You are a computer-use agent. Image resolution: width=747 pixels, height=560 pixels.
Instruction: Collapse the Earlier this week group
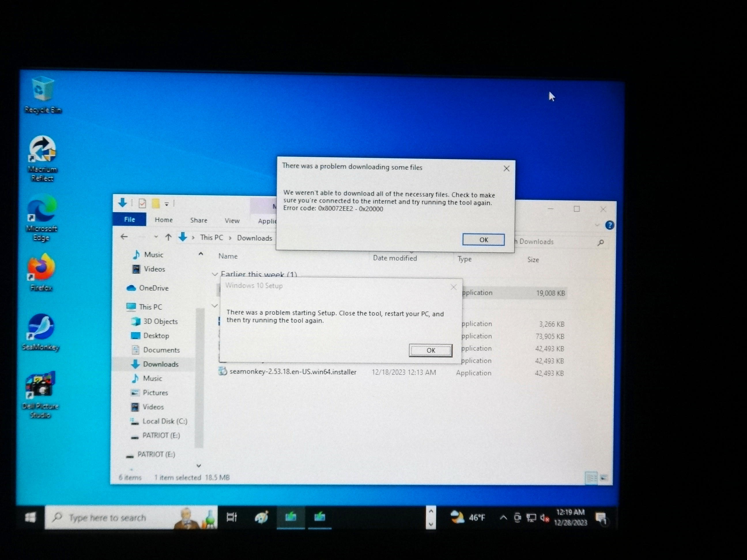tap(214, 274)
